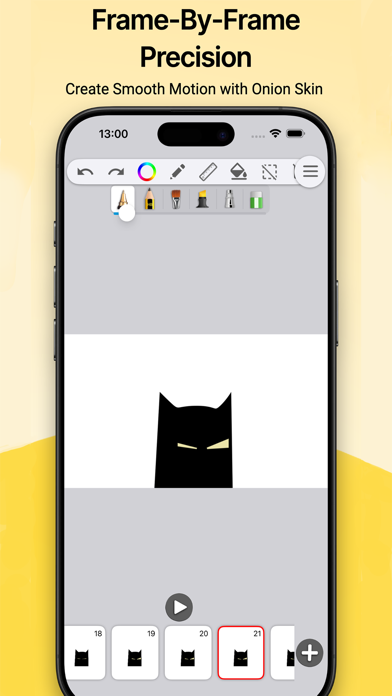The image size is (392, 696).
Task: Select highlighted frame 21 thumbnail
Action: (241, 653)
